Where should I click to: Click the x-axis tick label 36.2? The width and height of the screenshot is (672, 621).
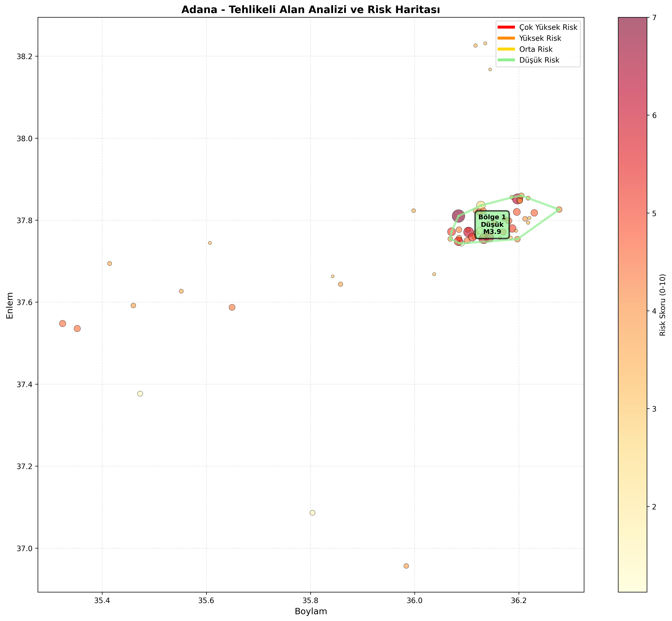pos(519,601)
